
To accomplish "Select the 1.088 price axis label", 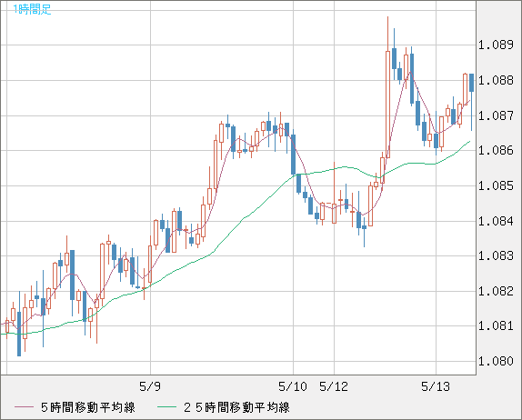I will coord(496,80).
